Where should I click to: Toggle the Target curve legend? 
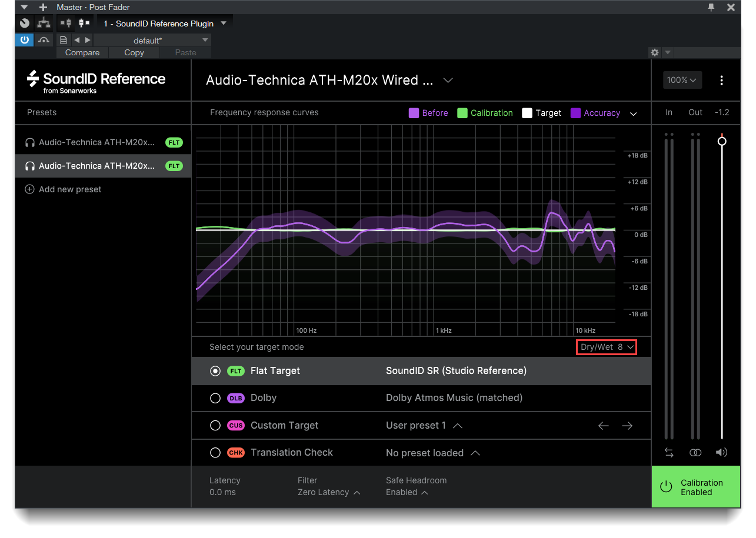tap(542, 113)
